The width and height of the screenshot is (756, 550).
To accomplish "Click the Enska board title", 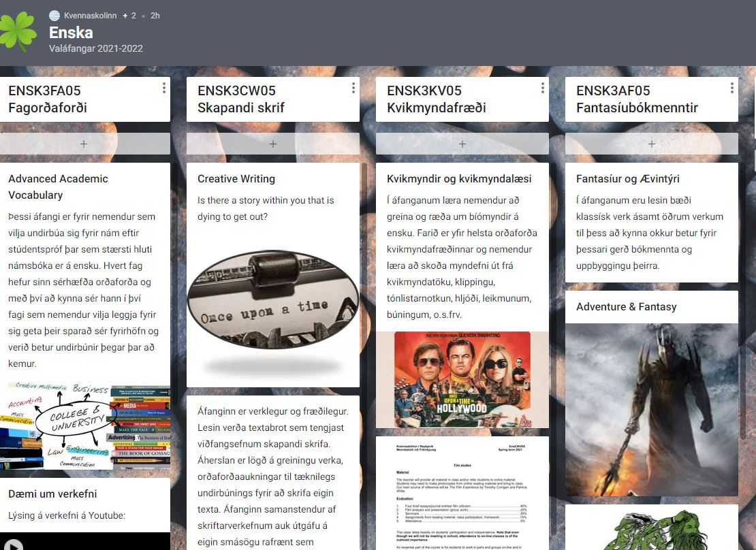I will pyautogui.click(x=71, y=32).
